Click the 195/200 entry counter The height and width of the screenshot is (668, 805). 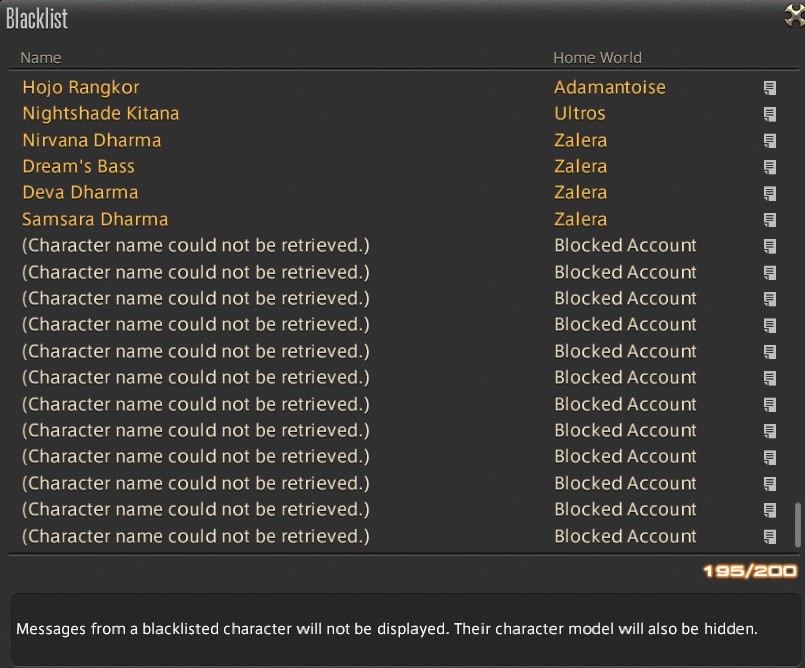pos(750,571)
